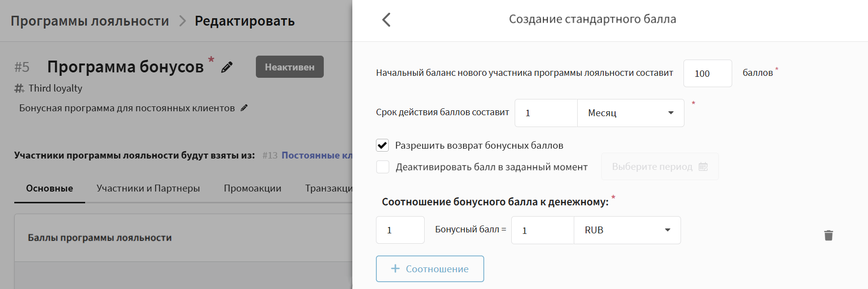Click the + Соотношение button

pos(430,269)
